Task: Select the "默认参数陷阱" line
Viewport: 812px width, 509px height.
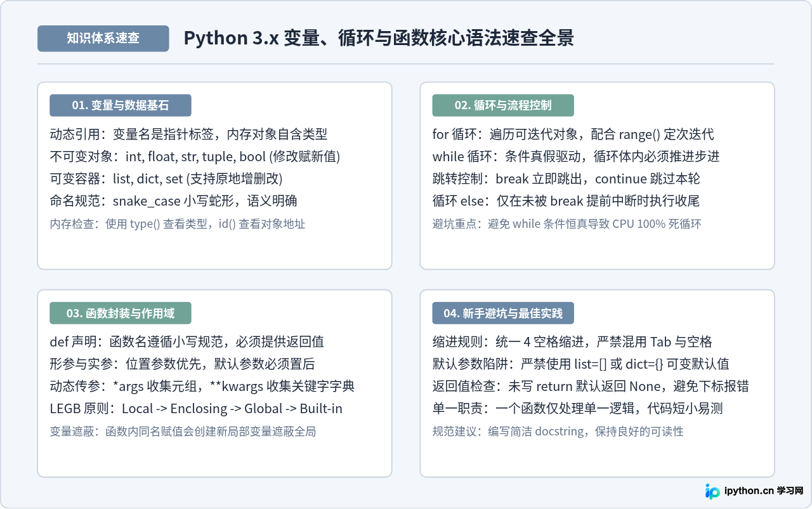Action: coord(580,364)
